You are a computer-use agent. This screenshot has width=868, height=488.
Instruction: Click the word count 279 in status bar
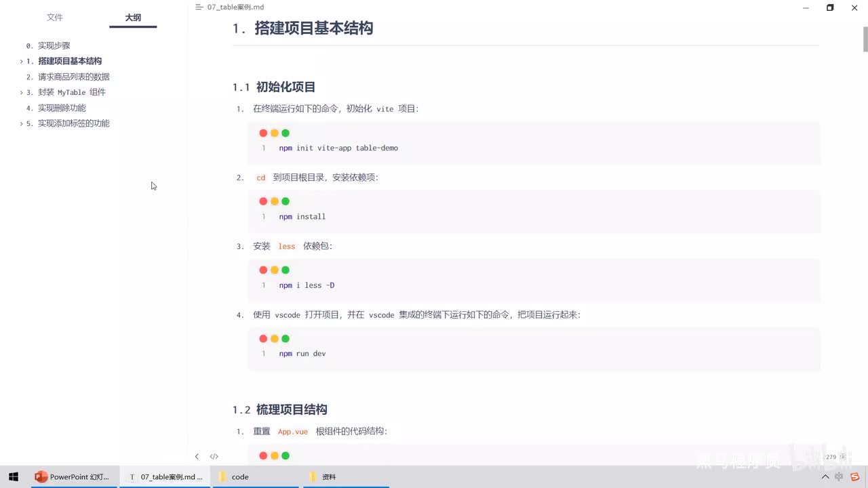(x=831, y=457)
